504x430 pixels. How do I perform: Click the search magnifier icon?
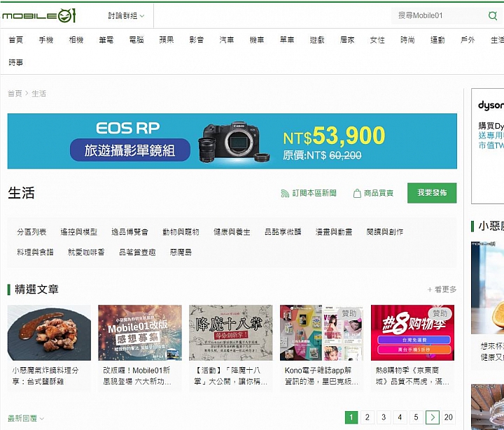pyautogui.click(x=492, y=15)
